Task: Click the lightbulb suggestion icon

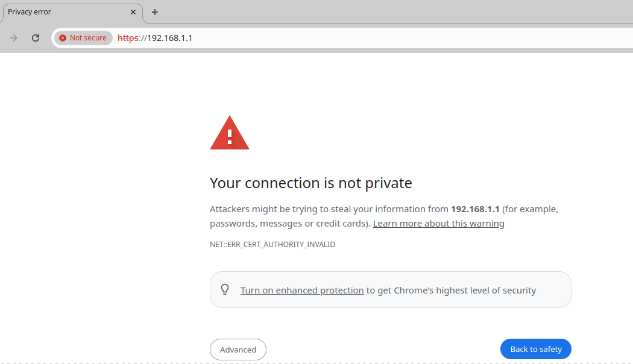Action: pyautogui.click(x=225, y=290)
